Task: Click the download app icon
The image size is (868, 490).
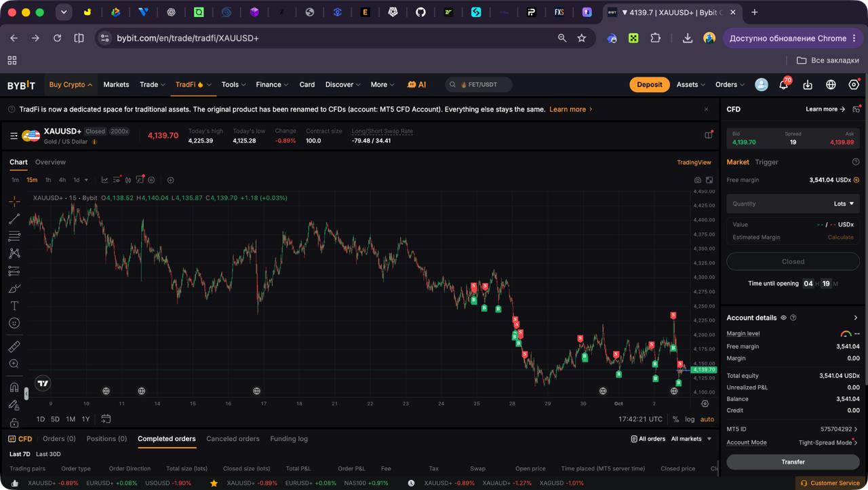Action: 808,85
